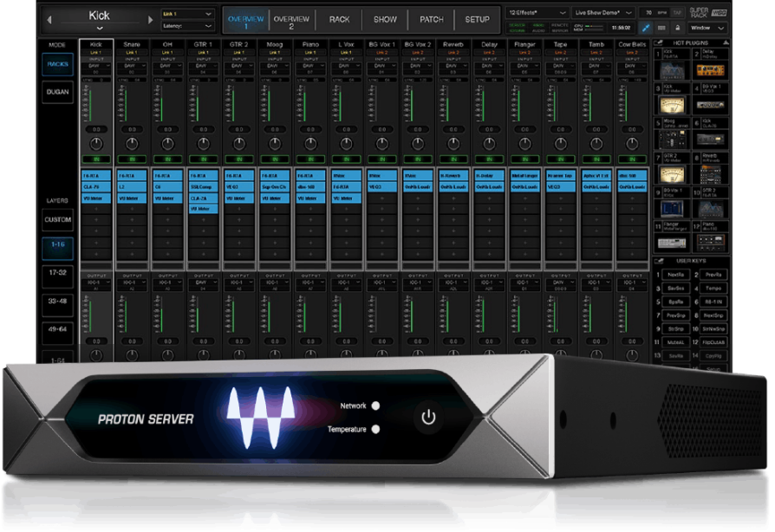This screenshot has height=532, width=775.
Task: Open hot plugin 9 BG Vox 1 thumbnail
Action: (672, 209)
